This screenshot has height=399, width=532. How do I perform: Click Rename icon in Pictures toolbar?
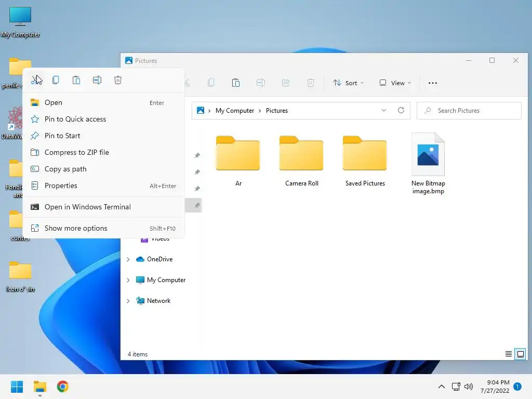pos(261,83)
